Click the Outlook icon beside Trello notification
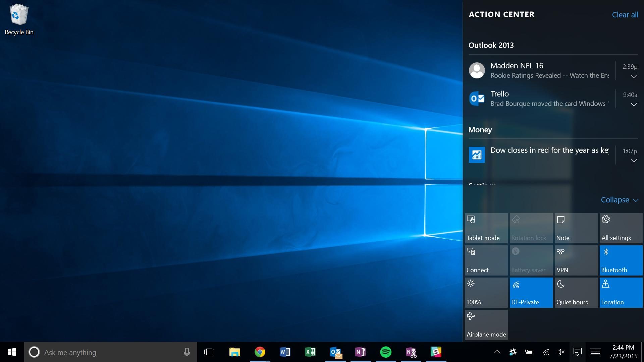This screenshot has height=362, width=644. 477,99
